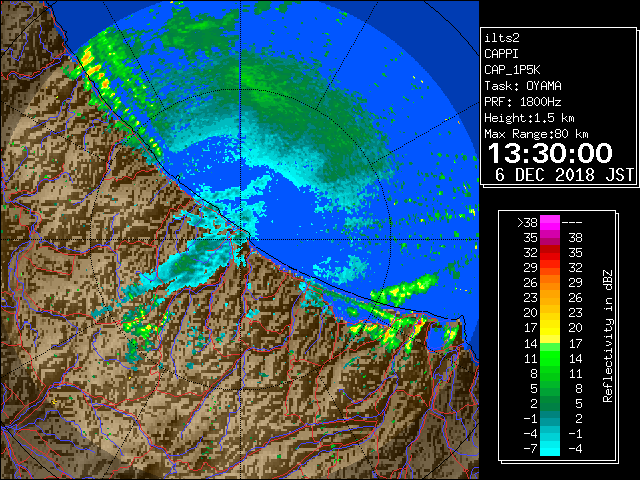Click the 'ilts2' product name text

click(x=502, y=38)
